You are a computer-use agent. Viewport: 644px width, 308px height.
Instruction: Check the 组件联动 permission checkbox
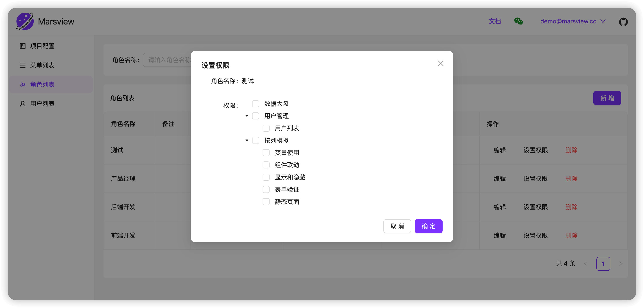266,165
